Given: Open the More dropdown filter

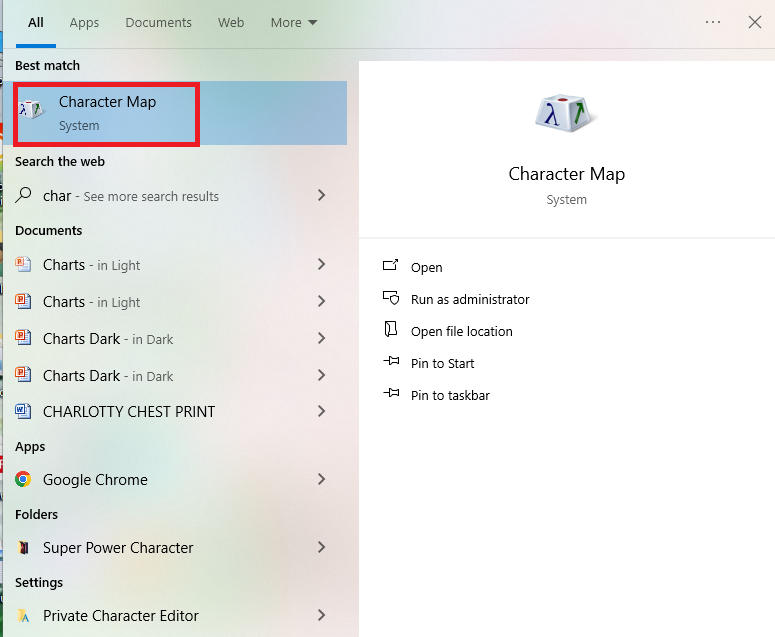Looking at the screenshot, I should click(294, 23).
